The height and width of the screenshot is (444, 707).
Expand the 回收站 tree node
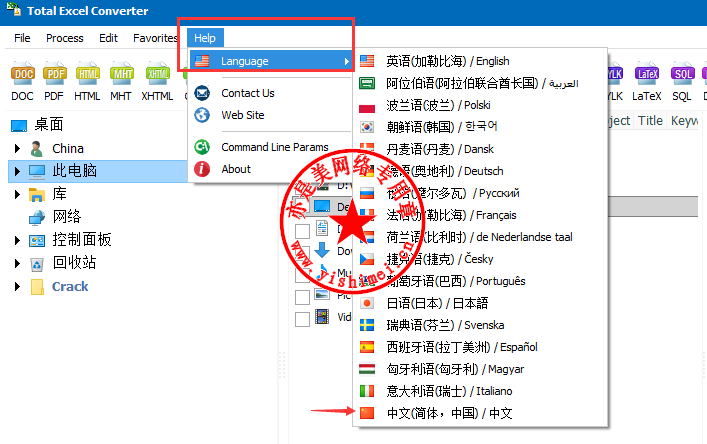(18, 263)
